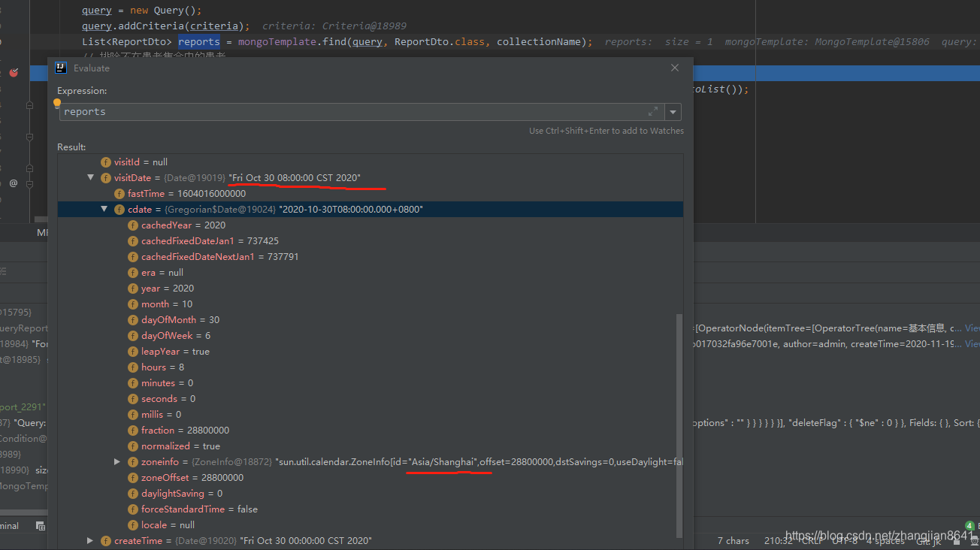Expand the zoneinfo node
The image size is (980, 550).
click(x=116, y=461)
